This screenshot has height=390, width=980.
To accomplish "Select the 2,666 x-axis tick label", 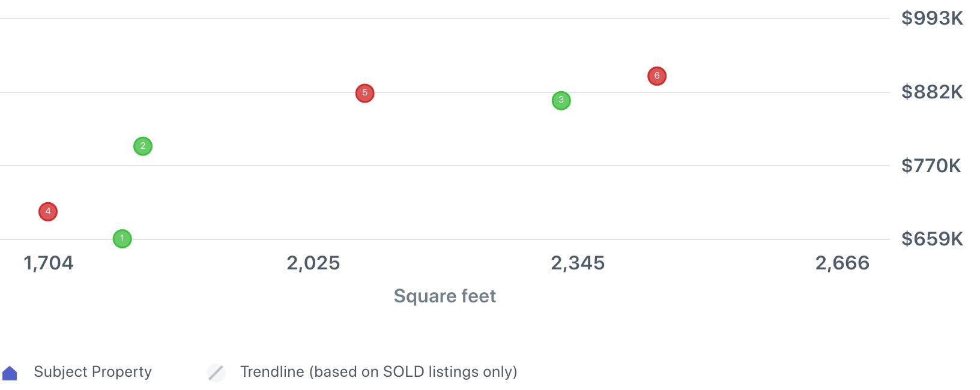I will [842, 263].
